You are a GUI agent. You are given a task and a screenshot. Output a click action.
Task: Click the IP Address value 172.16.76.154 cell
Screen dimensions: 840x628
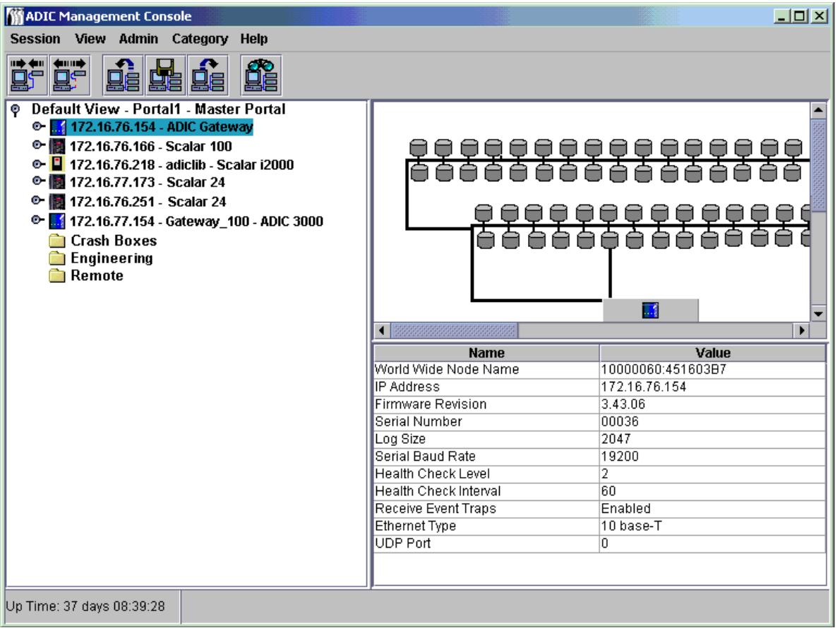click(x=712, y=387)
